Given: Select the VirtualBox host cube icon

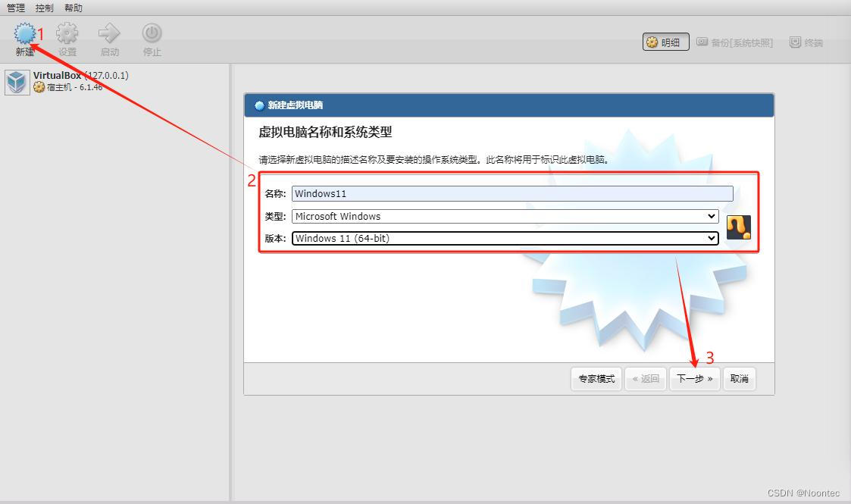Looking at the screenshot, I should tap(17, 83).
